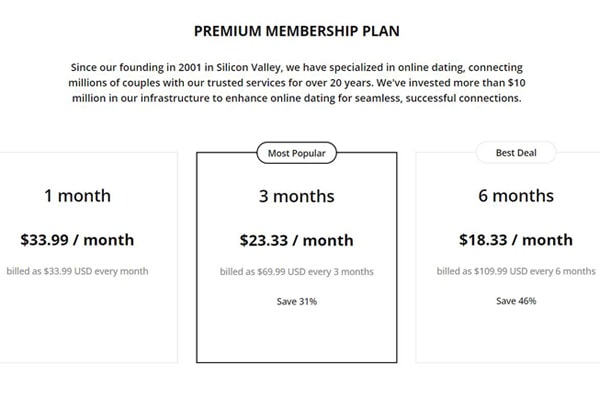Viewport: 600px width, 400px height.
Task: Click billed as $109.99 USD every 6 months
Action: click(516, 271)
